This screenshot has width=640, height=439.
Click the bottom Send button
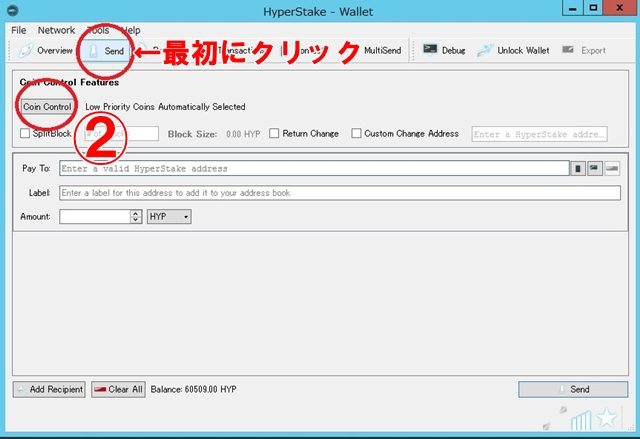click(573, 389)
